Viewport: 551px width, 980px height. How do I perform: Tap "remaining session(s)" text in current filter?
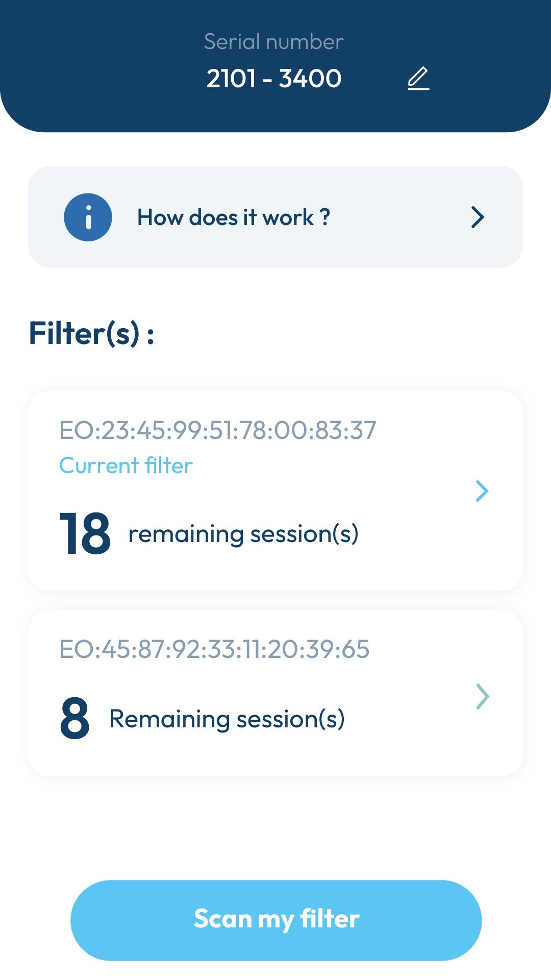(243, 534)
